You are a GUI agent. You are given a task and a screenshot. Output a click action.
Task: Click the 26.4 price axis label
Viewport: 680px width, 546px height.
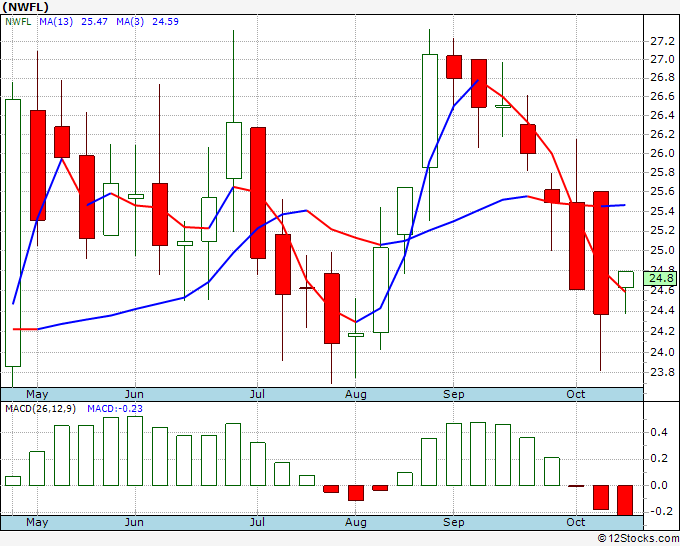[x=662, y=115]
